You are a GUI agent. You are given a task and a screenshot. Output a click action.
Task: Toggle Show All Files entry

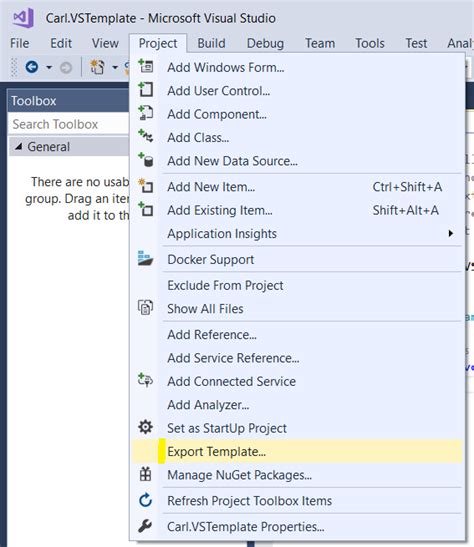click(297, 308)
